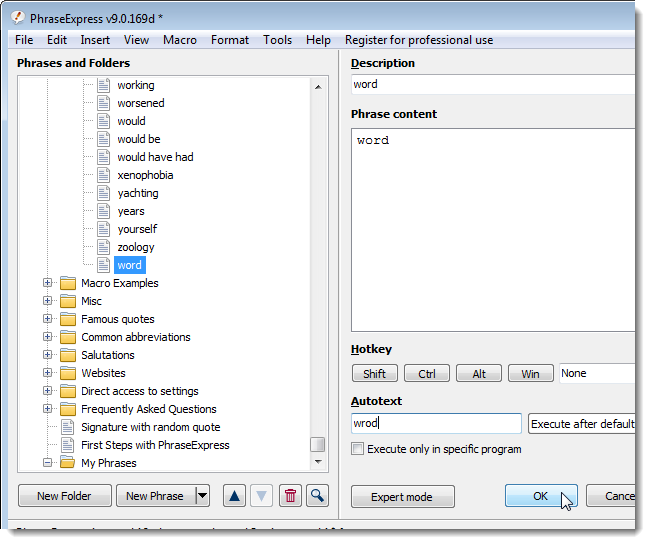This screenshot has height=544, width=650.
Task: Select the years phrase
Action: (x=131, y=211)
